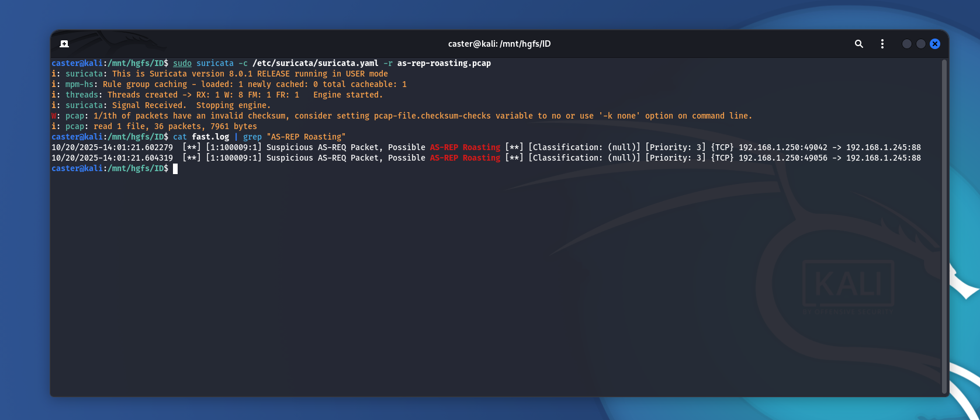The height and width of the screenshot is (420, 980).
Task: Open a new terminal tab
Action: tap(64, 44)
